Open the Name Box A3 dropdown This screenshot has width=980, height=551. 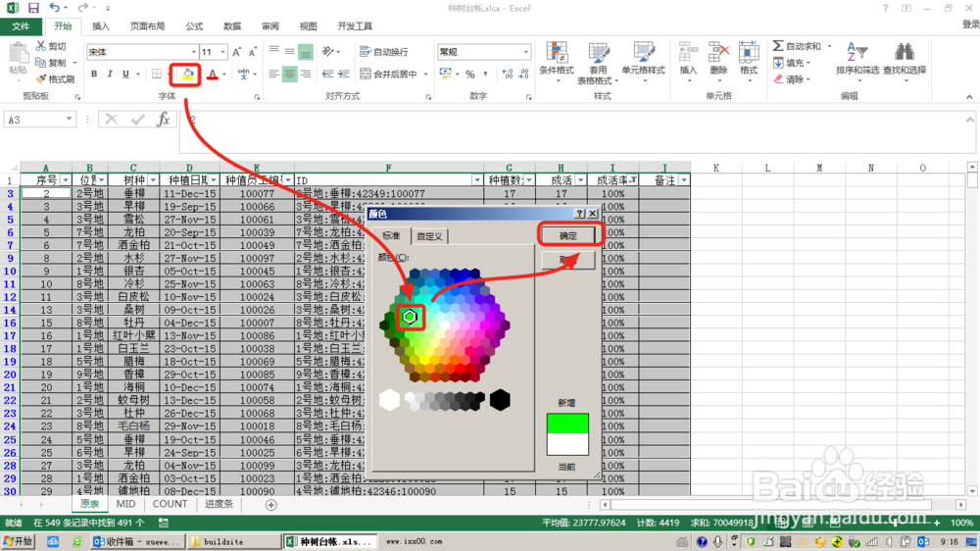(69, 120)
